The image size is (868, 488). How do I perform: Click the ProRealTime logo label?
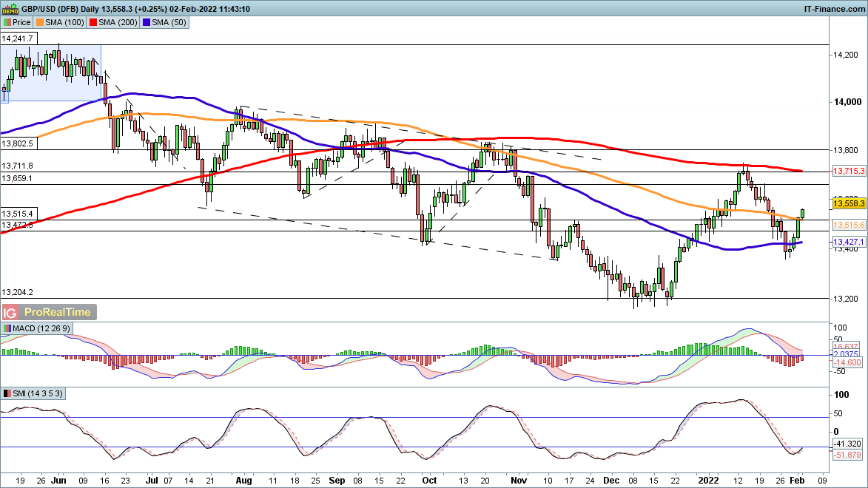58,313
